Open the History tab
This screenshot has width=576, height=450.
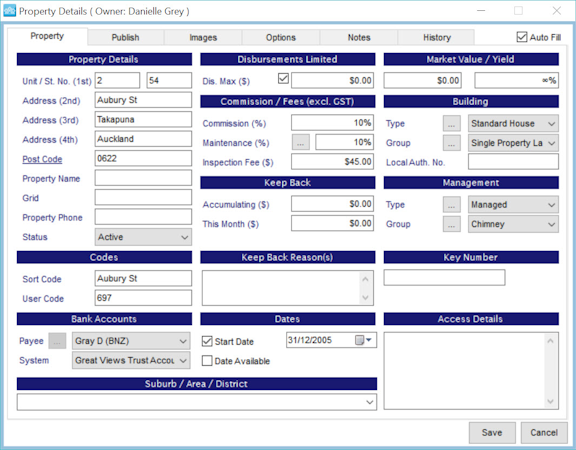coord(436,37)
